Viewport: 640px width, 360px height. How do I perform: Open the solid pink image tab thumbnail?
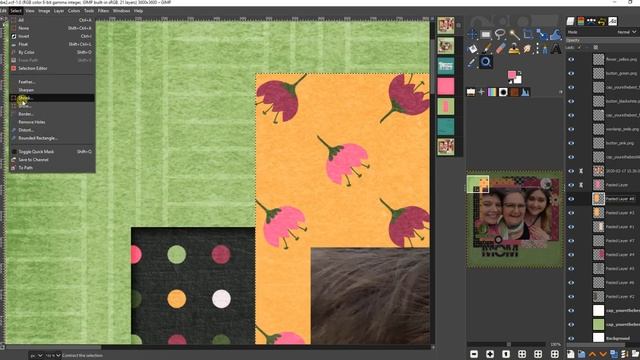click(446, 86)
